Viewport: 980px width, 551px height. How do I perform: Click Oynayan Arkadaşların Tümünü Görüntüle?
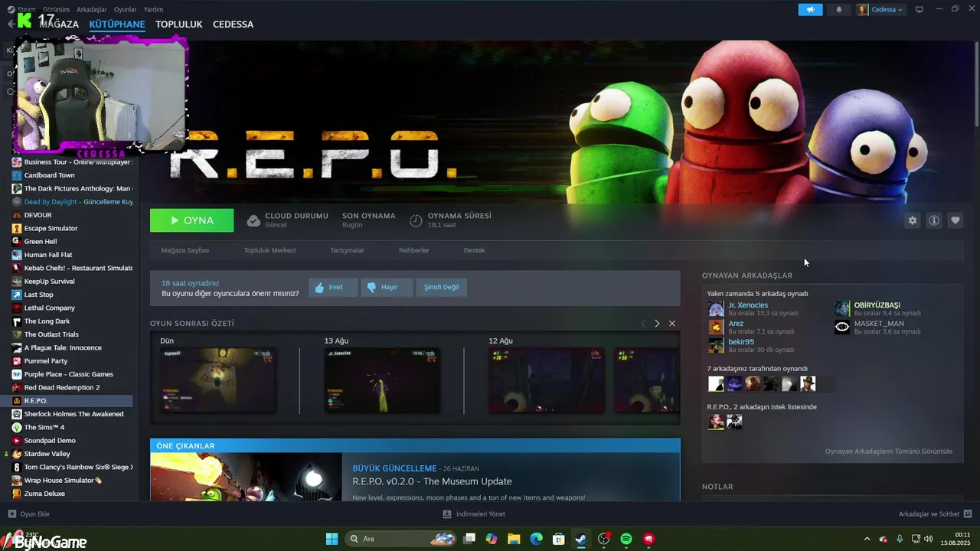tap(888, 452)
